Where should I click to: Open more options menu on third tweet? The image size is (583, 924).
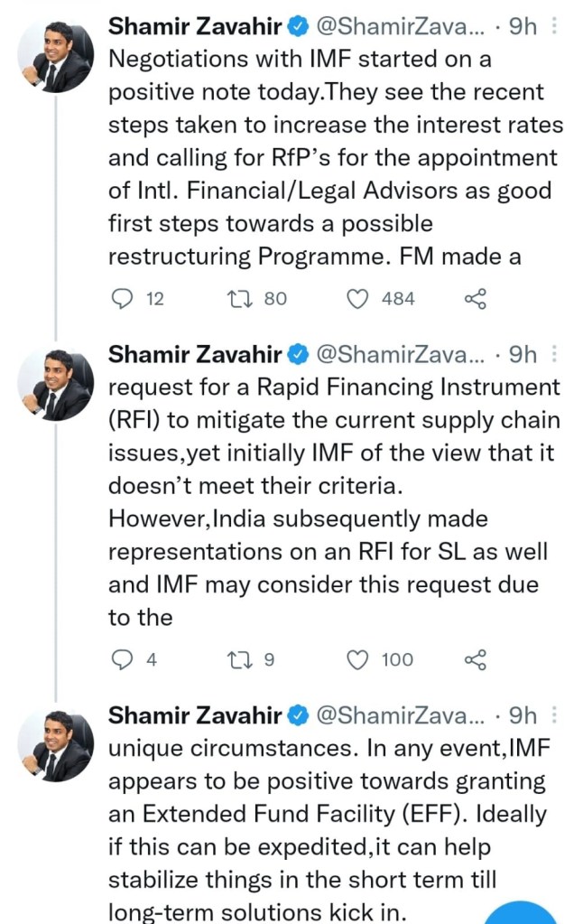554,715
